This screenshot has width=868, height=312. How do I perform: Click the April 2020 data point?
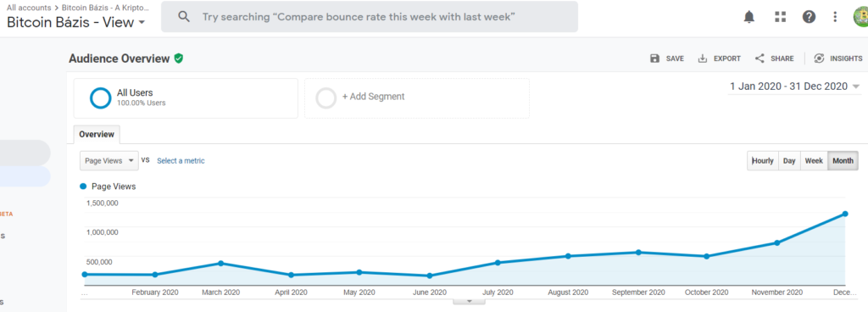point(291,275)
